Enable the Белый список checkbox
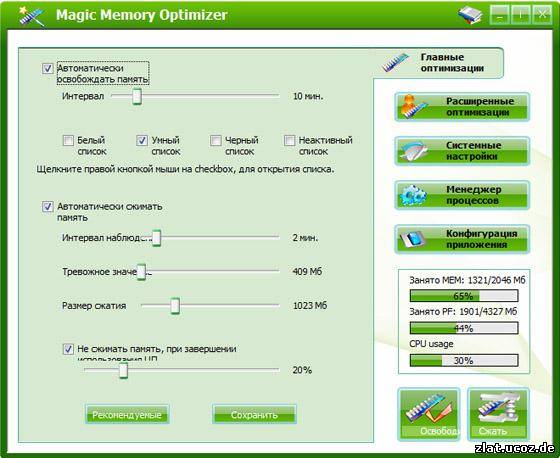This screenshot has height=458, width=560. 68,140
